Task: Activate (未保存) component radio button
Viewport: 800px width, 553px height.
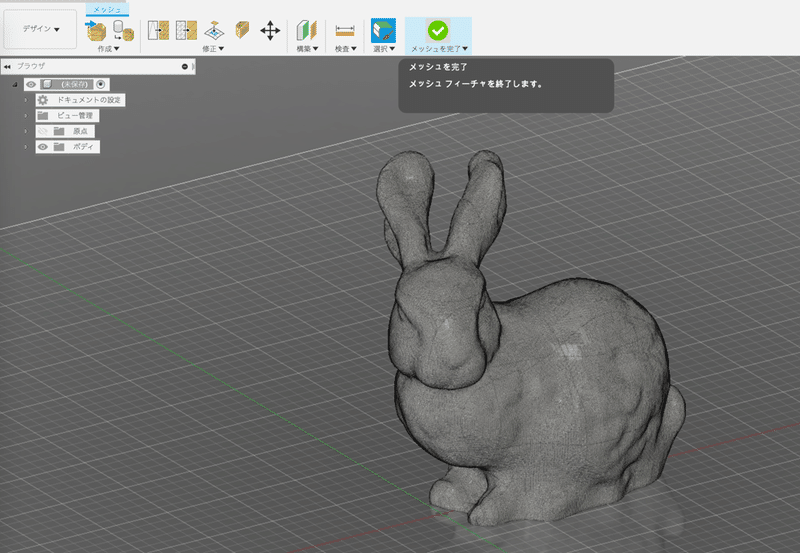Action: (101, 84)
